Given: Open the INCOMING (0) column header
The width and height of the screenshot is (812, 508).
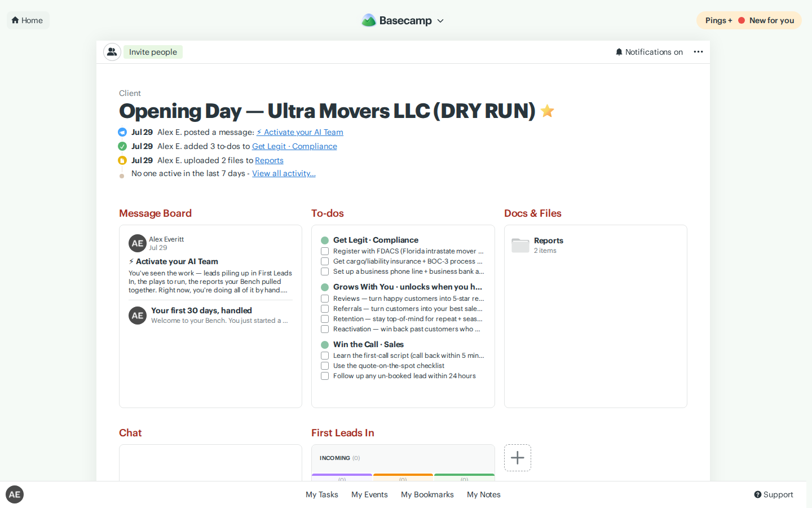Looking at the screenshot, I should pos(340,458).
